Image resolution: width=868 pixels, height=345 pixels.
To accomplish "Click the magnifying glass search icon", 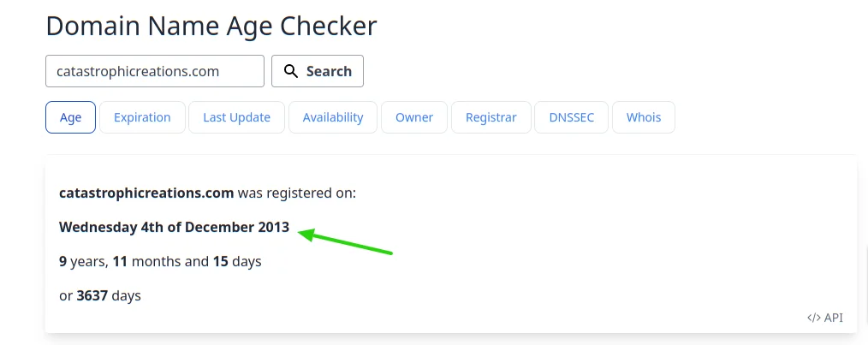I will pos(291,71).
